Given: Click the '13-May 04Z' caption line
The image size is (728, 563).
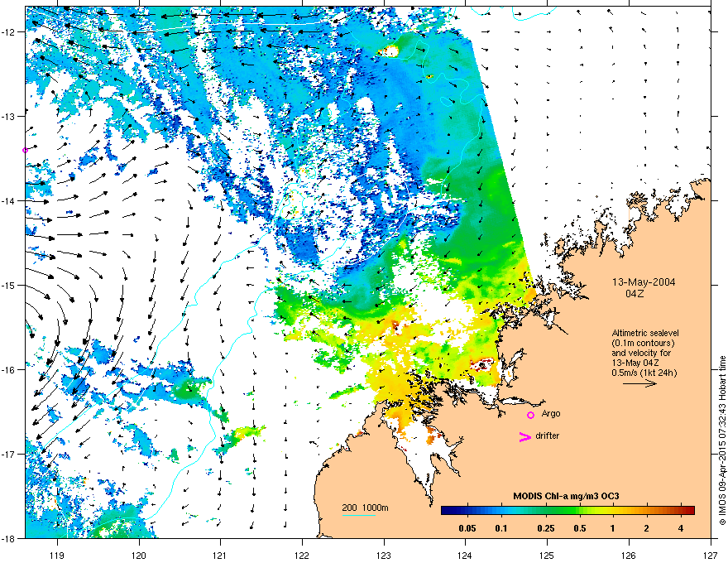Looking at the screenshot, I should click(635, 363).
